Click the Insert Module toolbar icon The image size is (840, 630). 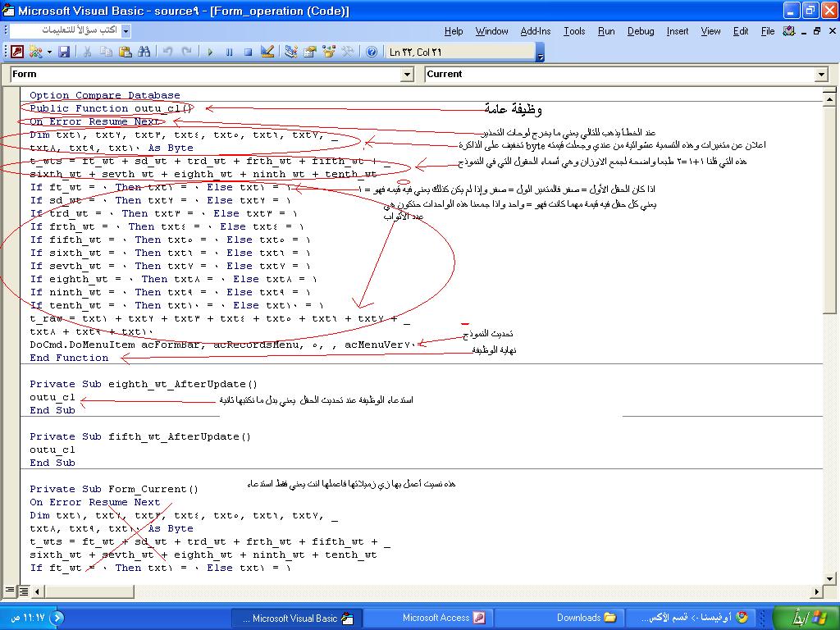tap(35, 52)
